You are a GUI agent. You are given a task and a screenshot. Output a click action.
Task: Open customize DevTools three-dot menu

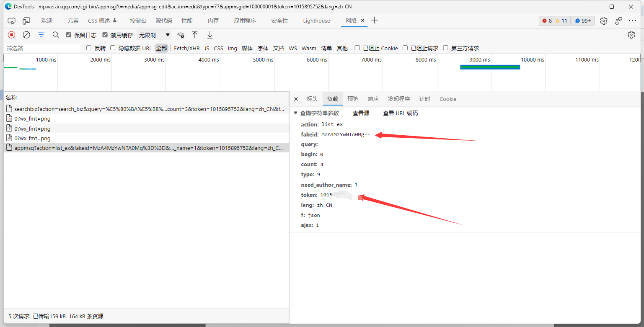coord(633,21)
